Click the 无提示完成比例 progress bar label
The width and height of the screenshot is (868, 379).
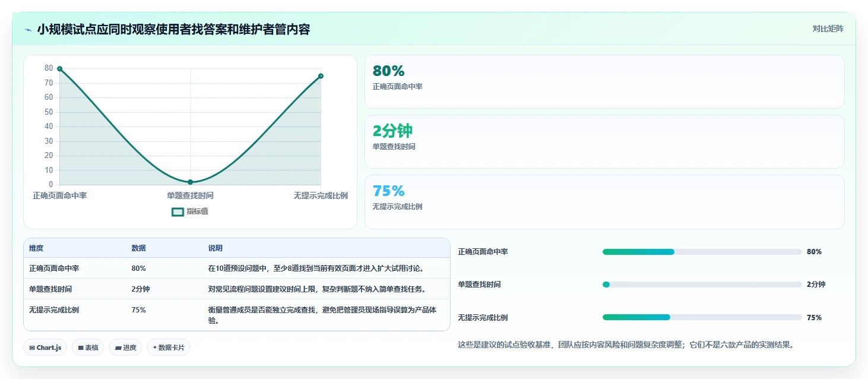click(x=483, y=318)
